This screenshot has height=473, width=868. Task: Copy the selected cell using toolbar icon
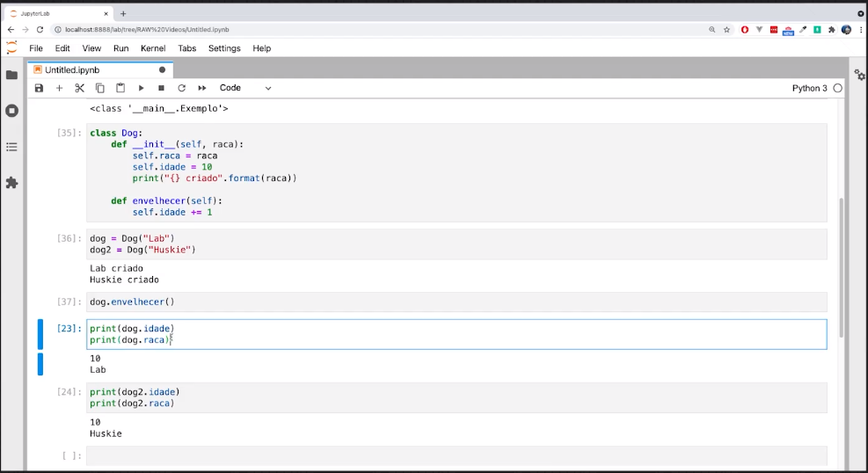tap(99, 88)
